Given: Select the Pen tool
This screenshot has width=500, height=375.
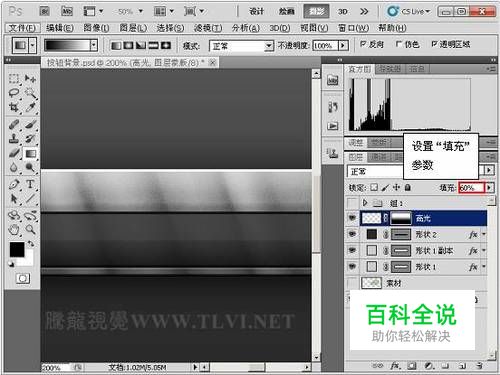Looking at the screenshot, I should pyautogui.click(x=14, y=184).
